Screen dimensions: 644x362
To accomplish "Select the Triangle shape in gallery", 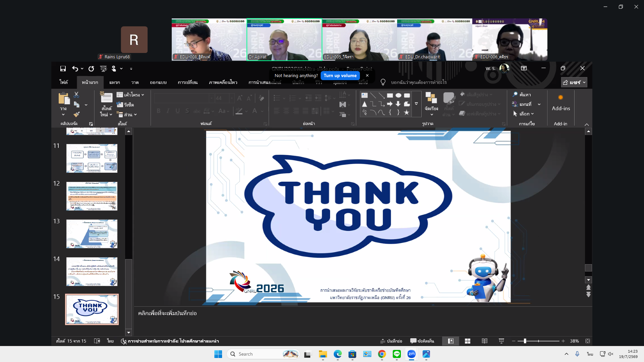I will click(365, 104).
